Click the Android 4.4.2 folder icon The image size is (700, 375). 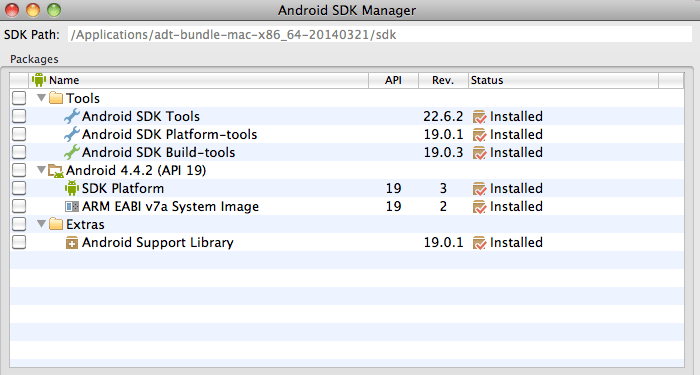point(56,171)
